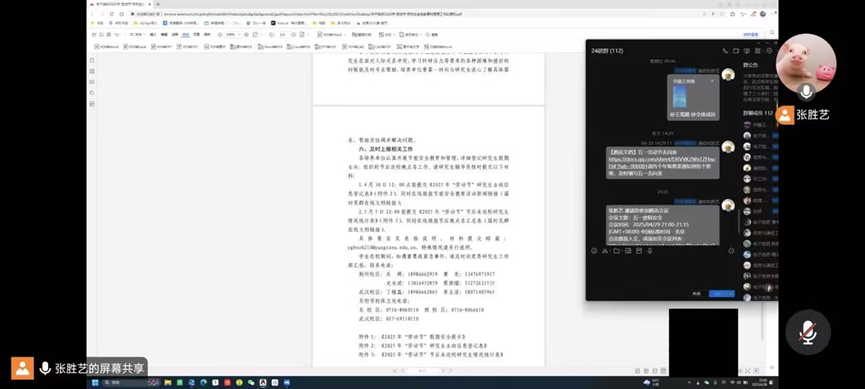Unmute the crossed-out microphone in the meeting
865x389 pixels.
tap(808, 332)
